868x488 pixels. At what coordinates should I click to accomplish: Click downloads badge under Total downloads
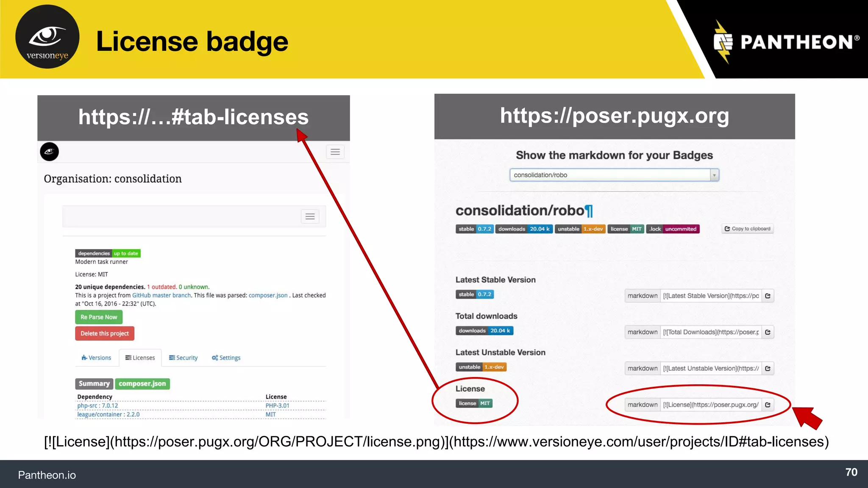[x=484, y=331]
